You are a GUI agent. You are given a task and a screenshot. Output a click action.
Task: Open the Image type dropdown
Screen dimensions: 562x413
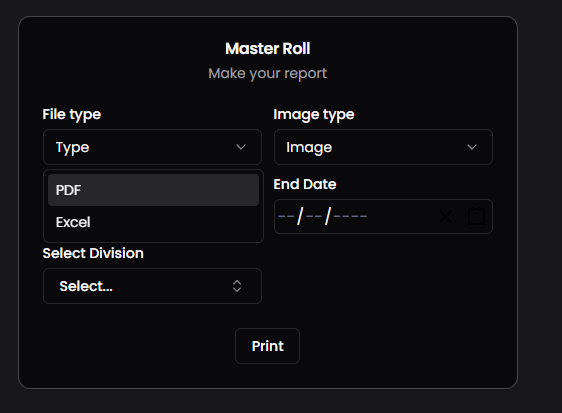click(x=383, y=147)
